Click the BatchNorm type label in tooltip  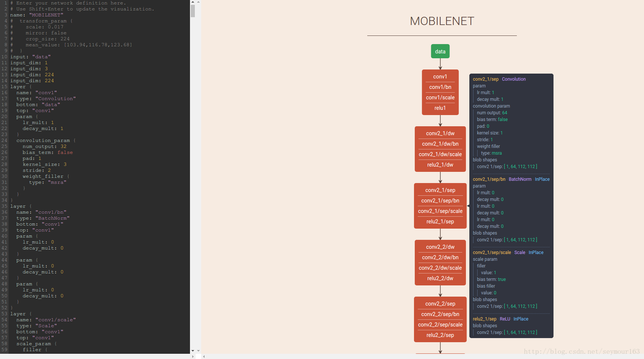pos(520,179)
